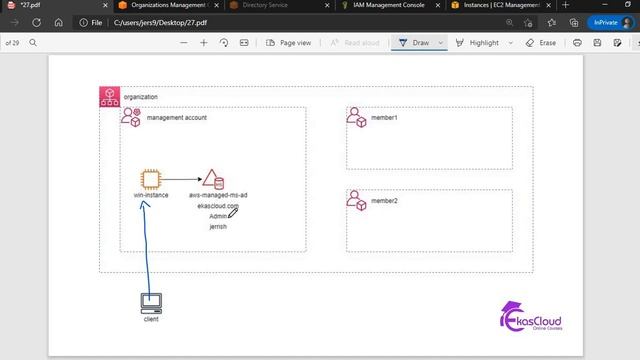Add this page to favorites
Viewport: 640px width, 360px height.
(528, 23)
